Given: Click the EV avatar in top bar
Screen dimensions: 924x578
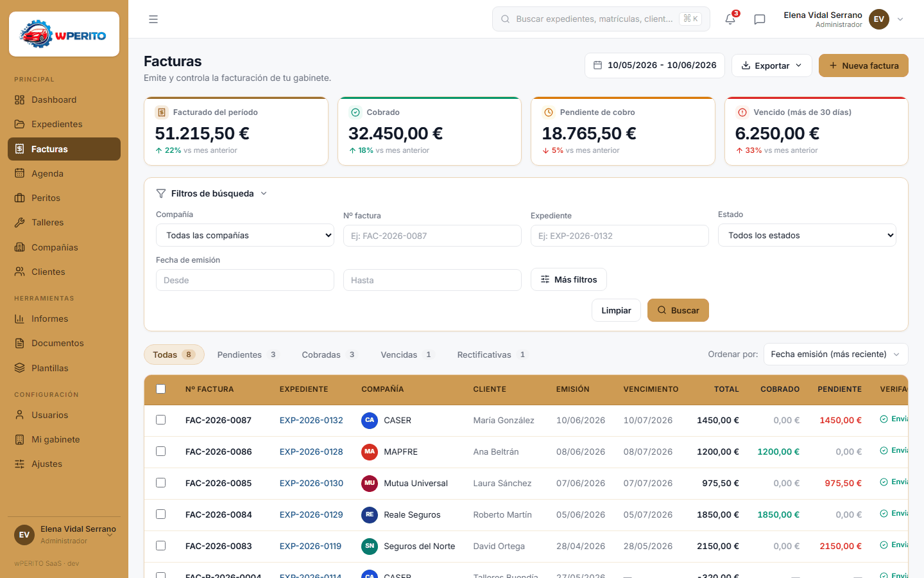Looking at the screenshot, I should pyautogui.click(x=879, y=19).
